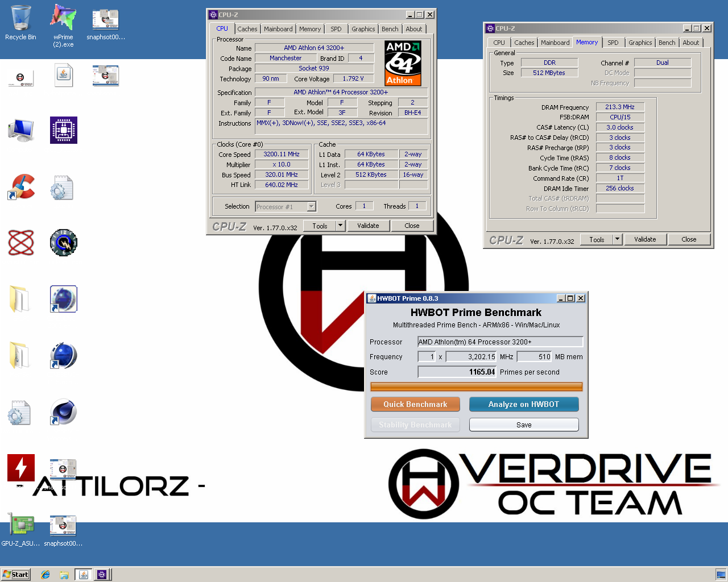Click the HT Link value 640.02 MHz

(282, 185)
